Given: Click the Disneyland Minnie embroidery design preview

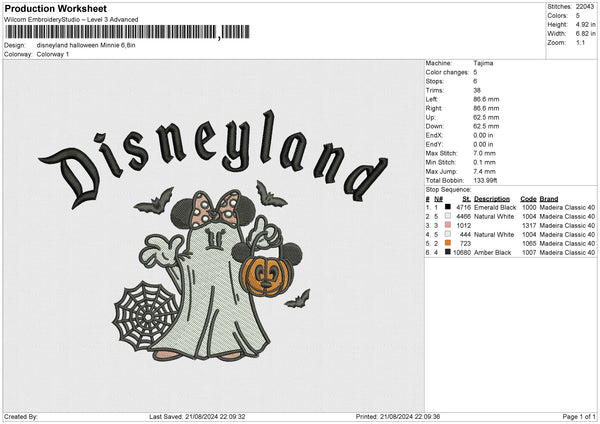Looking at the screenshot, I should point(213,235).
